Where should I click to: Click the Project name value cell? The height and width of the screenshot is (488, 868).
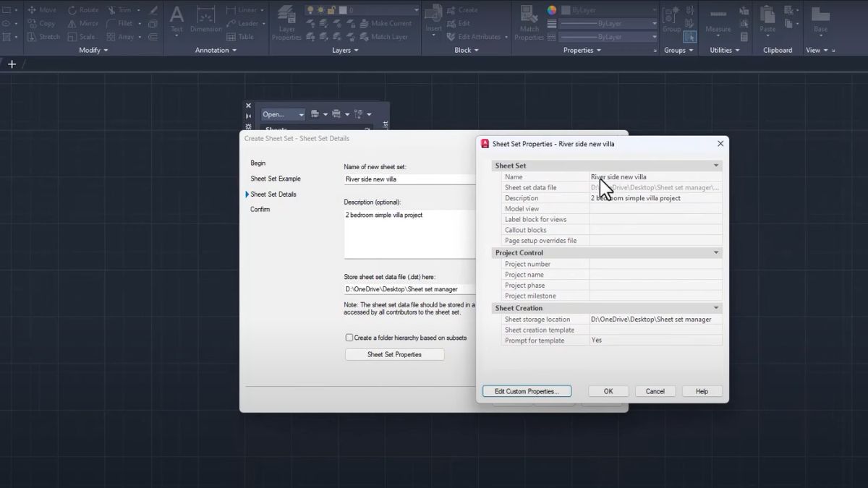click(x=656, y=275)
